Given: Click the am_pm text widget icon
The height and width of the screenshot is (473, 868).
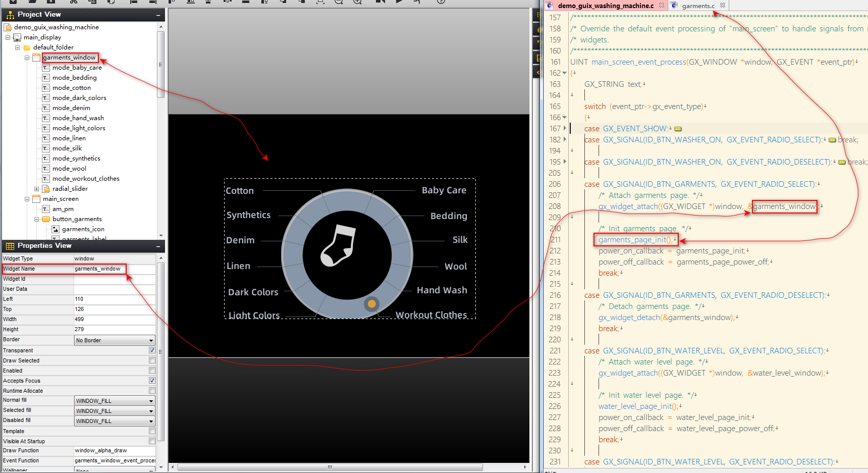Looking at the screenshot, I should pos(46,209).
